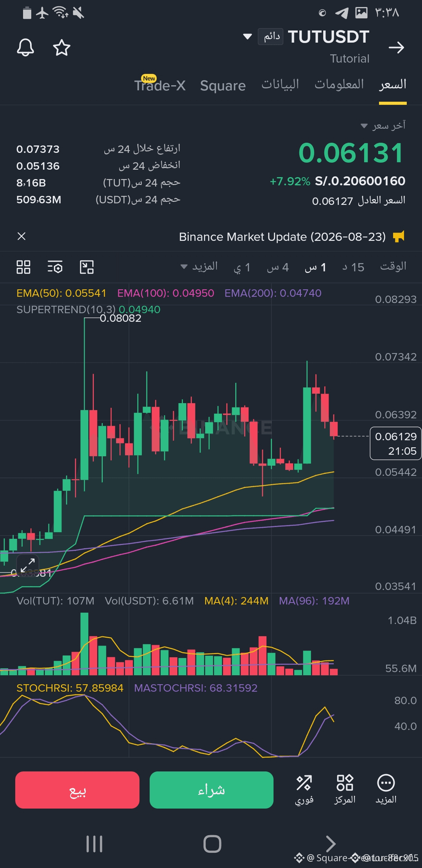Screen dimensions: 422x868
Task: Tap the price alert bell icon
Action: tap(25, 48)
